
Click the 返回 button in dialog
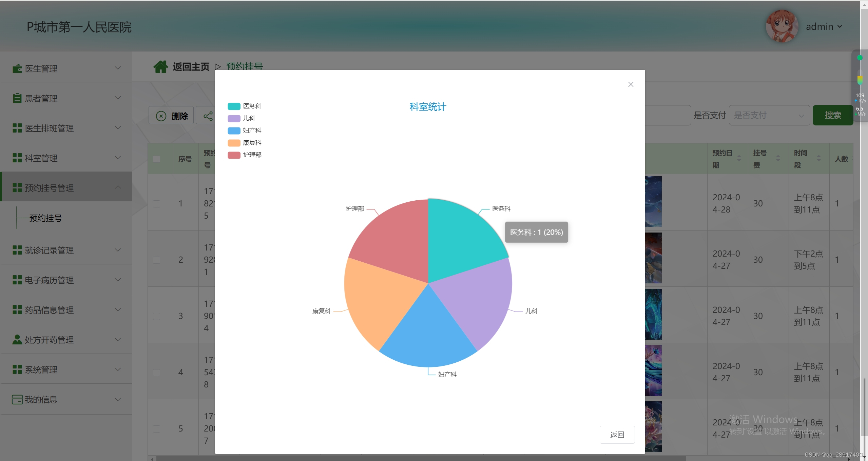[617, 435]
